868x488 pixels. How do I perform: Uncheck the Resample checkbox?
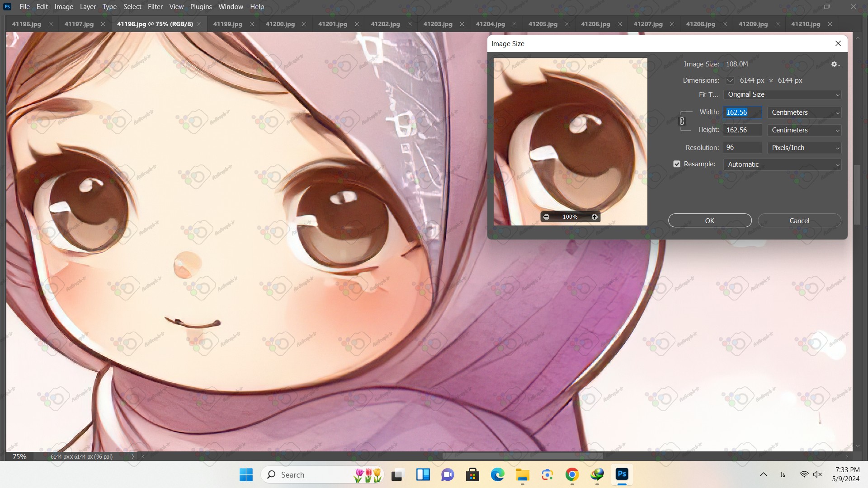[677, 164]
